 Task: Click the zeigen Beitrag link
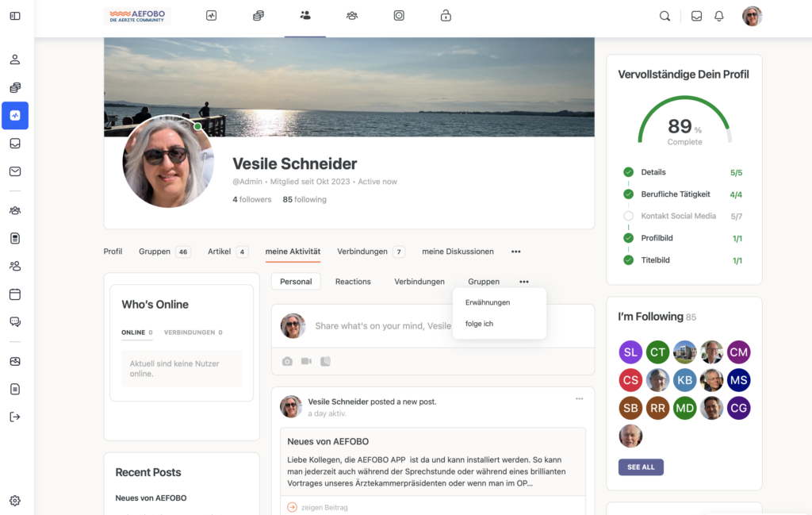pos(324,507)
